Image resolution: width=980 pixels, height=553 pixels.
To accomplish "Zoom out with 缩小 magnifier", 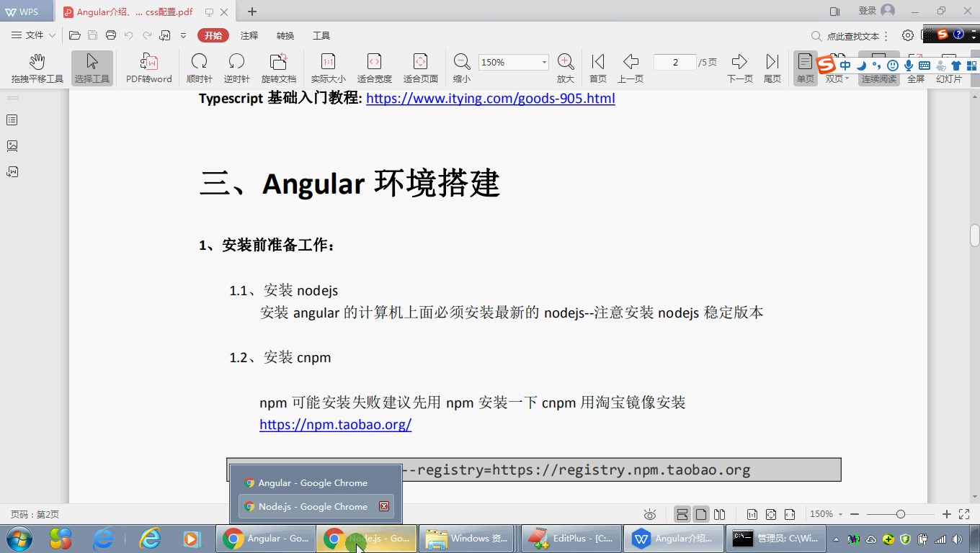I will (462, 68).
